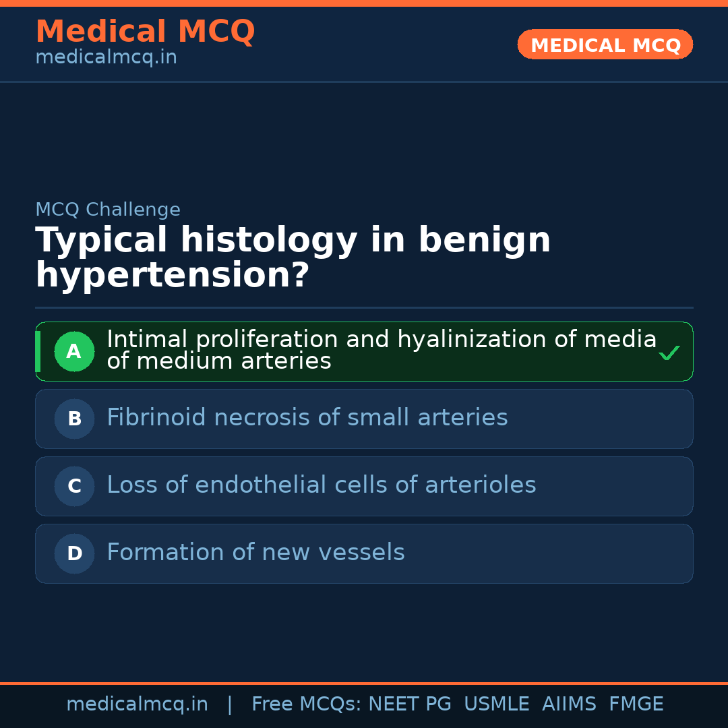Open medicalmcq.in link under header title
This screenshot has width=728, height=728.
(x=106, y=58)
